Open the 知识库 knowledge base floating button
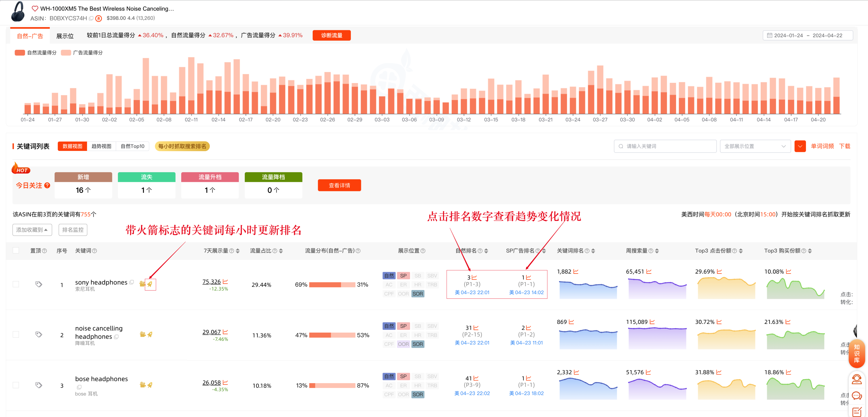The width and height of the screenshot is (868, 417). [x=857, y=354]
